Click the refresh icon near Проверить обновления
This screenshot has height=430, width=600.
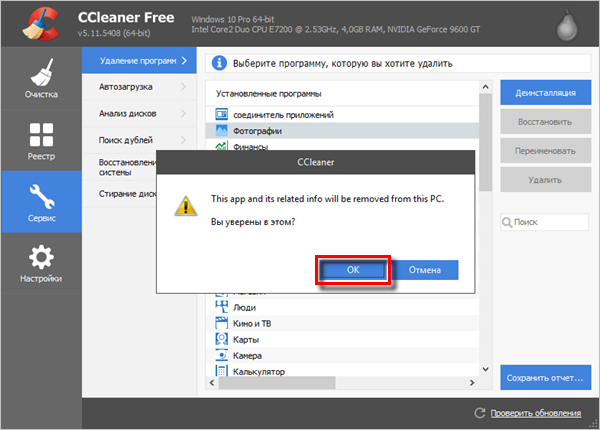480,413
